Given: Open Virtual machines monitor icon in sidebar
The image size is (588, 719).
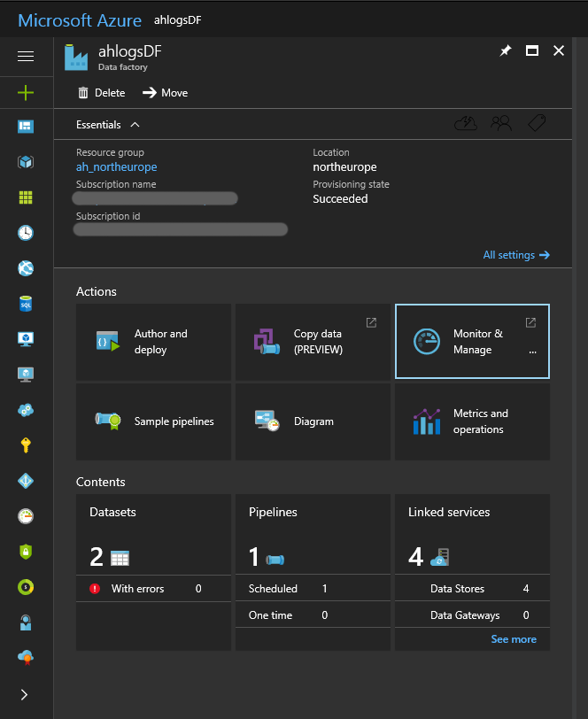Looking at the screenshot, I should [26, 339].
